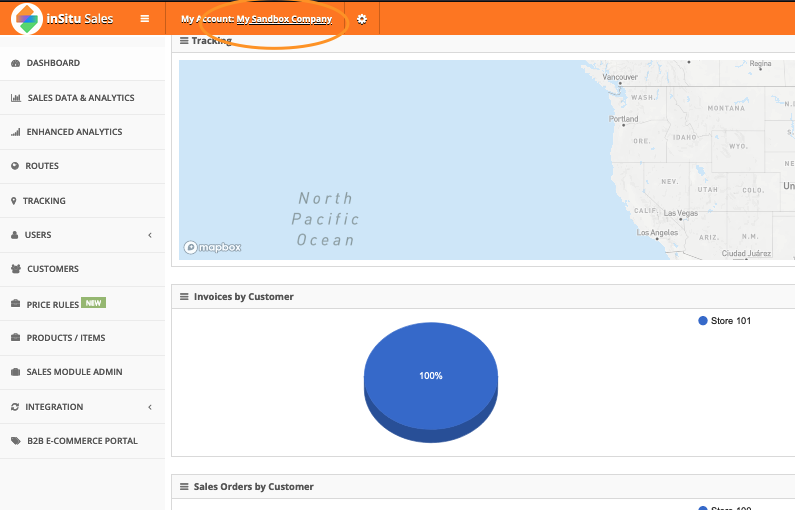Click the My Sandbox Company account link
The image size is (795, 510).
(x=284, y=19)
